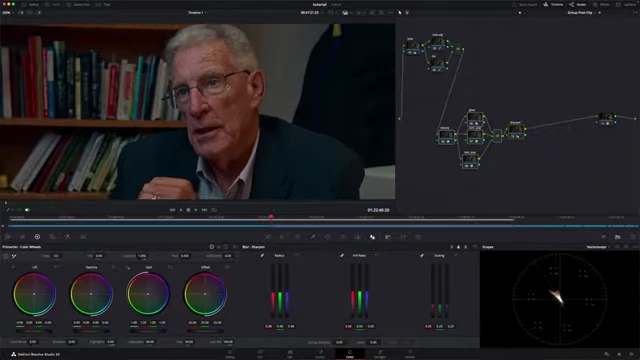Open the HDR palette
The image size is (640, 360).
point(52,237)
